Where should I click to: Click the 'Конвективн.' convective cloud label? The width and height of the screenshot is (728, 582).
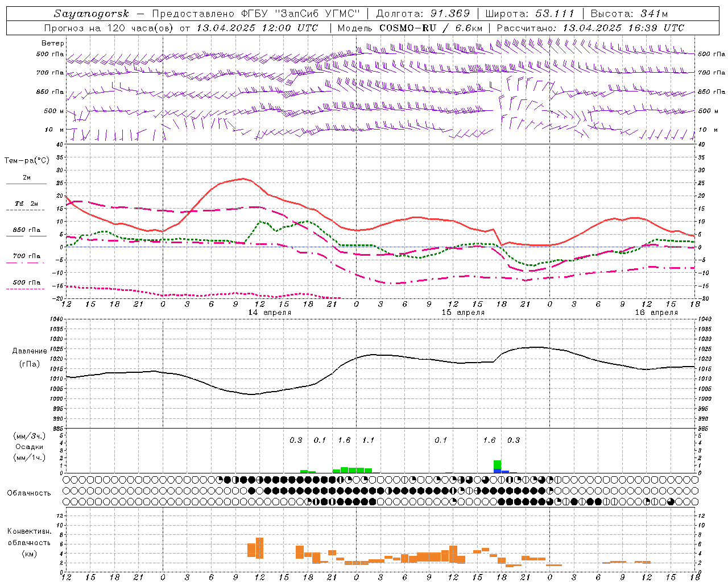[29, 531]
